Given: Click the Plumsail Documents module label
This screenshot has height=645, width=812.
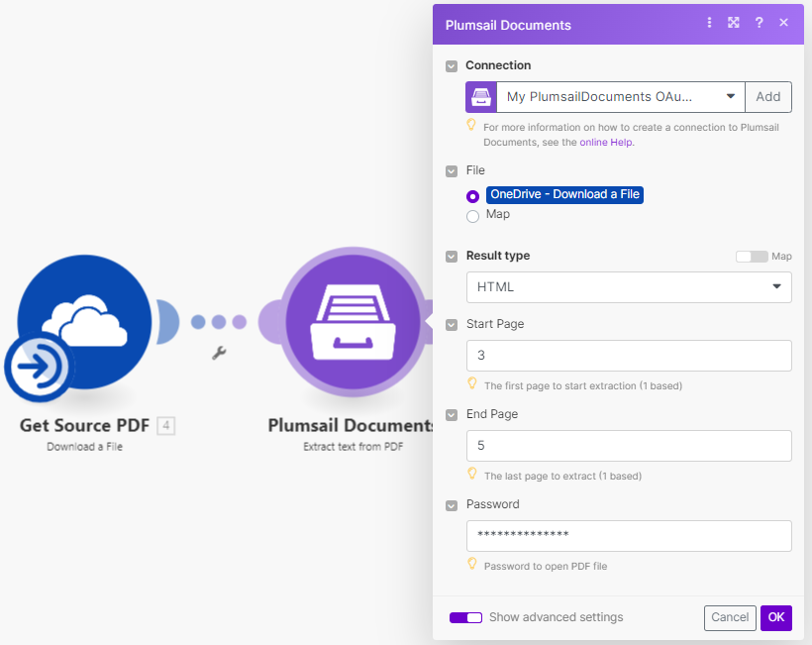Looking at the screenshot, I should click(351, 425).
